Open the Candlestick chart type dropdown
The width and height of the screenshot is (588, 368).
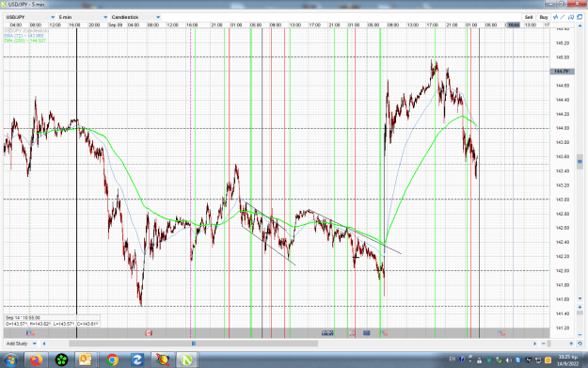(135, 17)
